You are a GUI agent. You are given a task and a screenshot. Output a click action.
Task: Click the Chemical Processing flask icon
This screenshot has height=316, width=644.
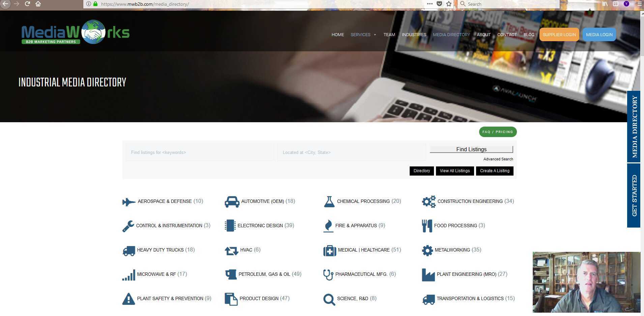pos(329,202)
